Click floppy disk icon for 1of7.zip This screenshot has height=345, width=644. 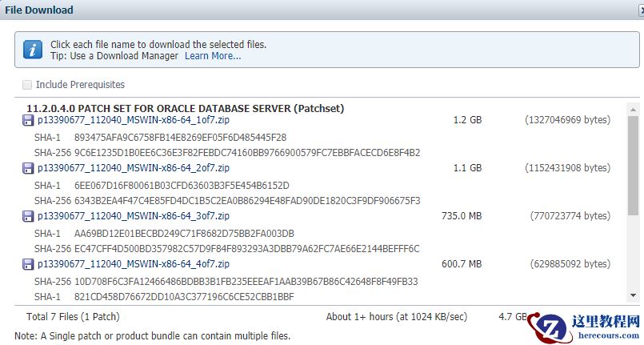coord(28,120)
